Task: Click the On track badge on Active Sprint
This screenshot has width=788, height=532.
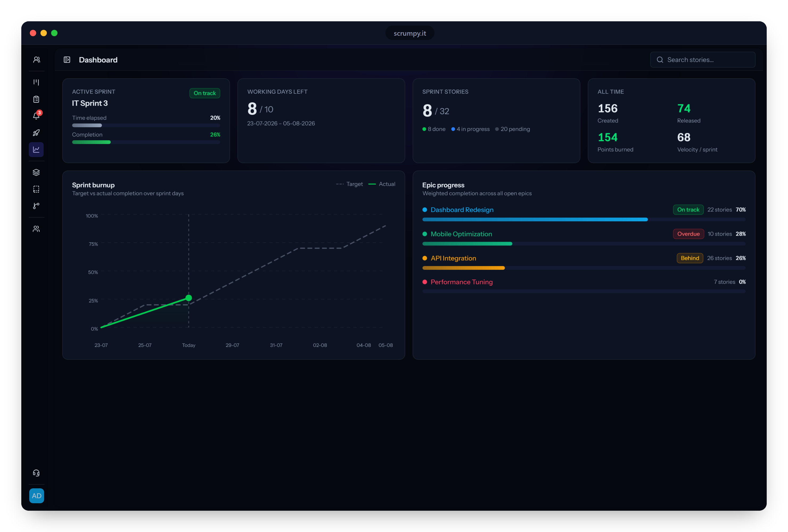Action: click(205, 93)
